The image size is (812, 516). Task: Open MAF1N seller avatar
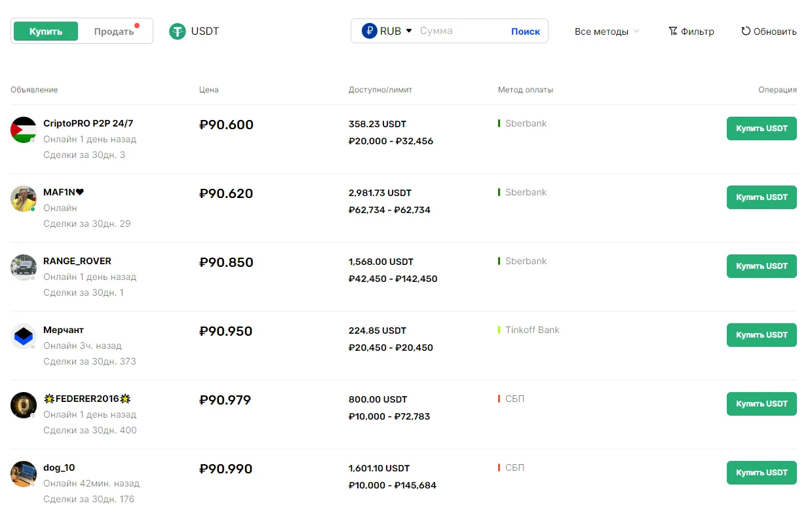point(24,199)
